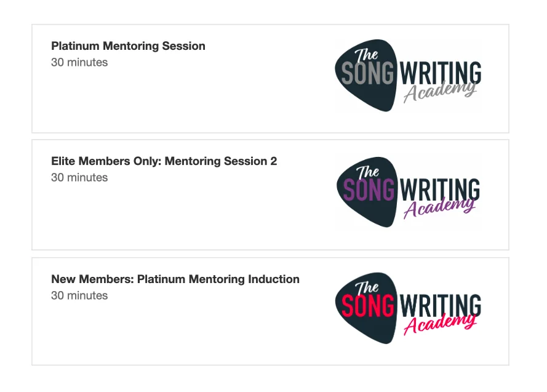Click 'WRITING' text in the purple logo

point(439,189)
